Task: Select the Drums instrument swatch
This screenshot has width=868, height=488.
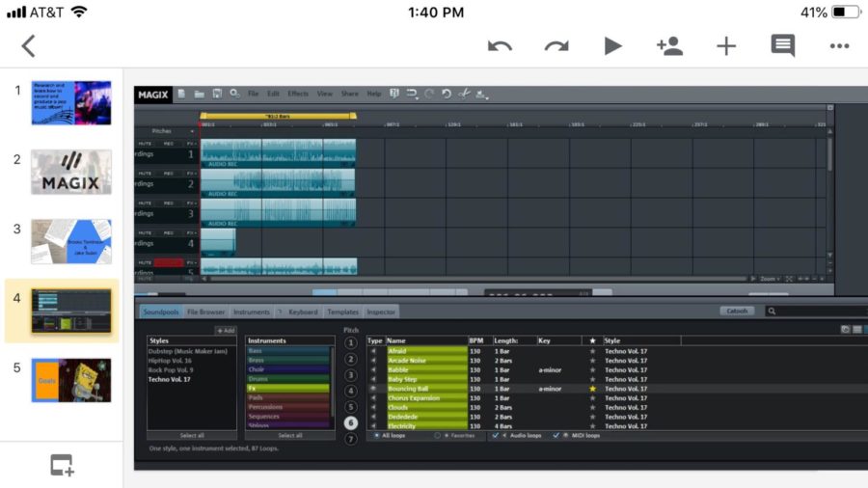Action: (x=287, y=379)
